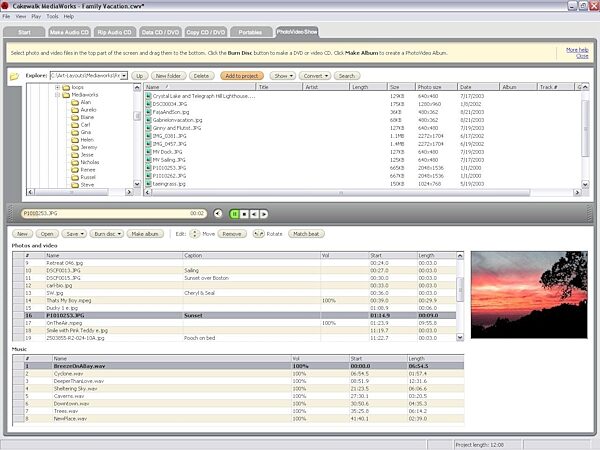Select the Sunset over Boston caption

pos(207,278)
